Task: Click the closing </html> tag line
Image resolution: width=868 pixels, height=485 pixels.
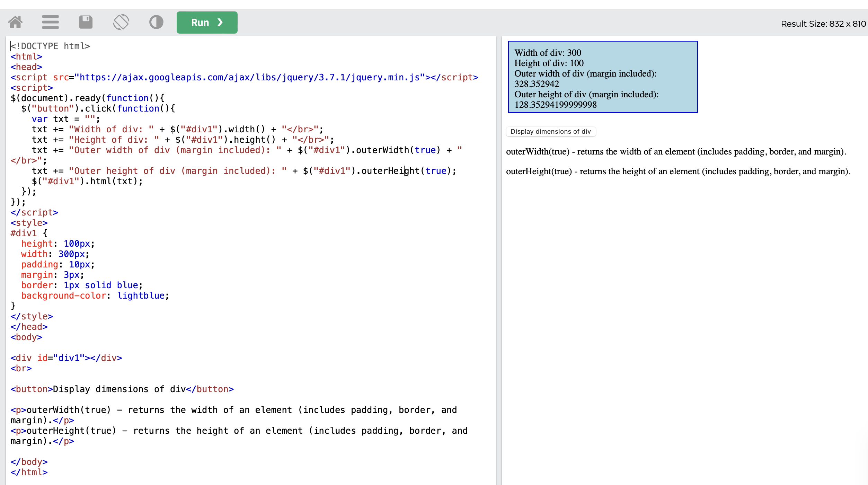Action: point(29,472)
